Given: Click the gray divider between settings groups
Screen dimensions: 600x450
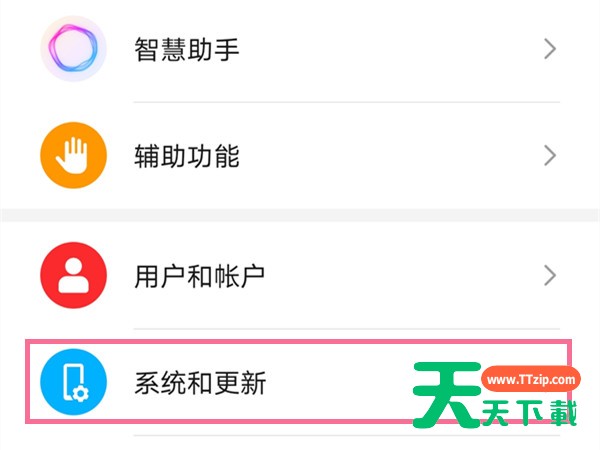Looking at the screenshot, I should [x=300, y=215].
